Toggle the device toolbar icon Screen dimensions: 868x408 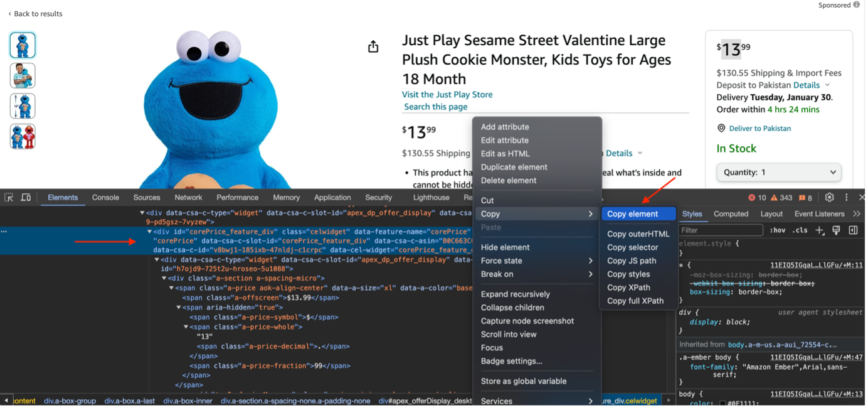point(26,198)
